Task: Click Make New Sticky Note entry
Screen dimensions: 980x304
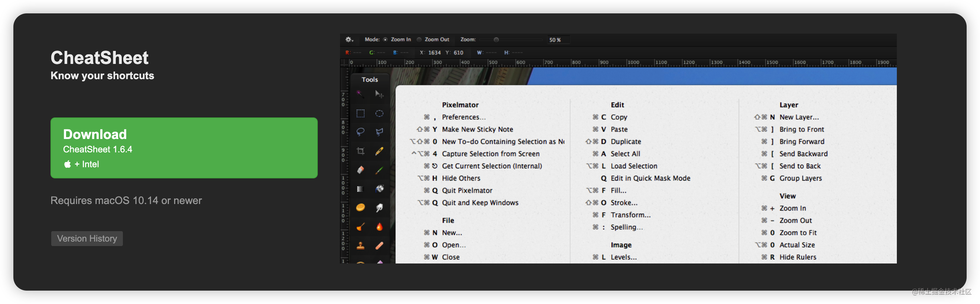Action: click(x=477, y=129)
